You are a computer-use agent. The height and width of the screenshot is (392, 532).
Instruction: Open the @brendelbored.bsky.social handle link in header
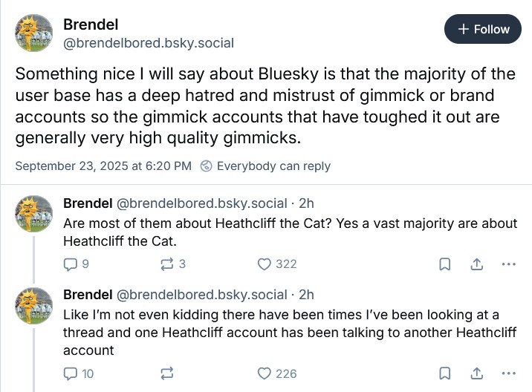pos(149,43)
